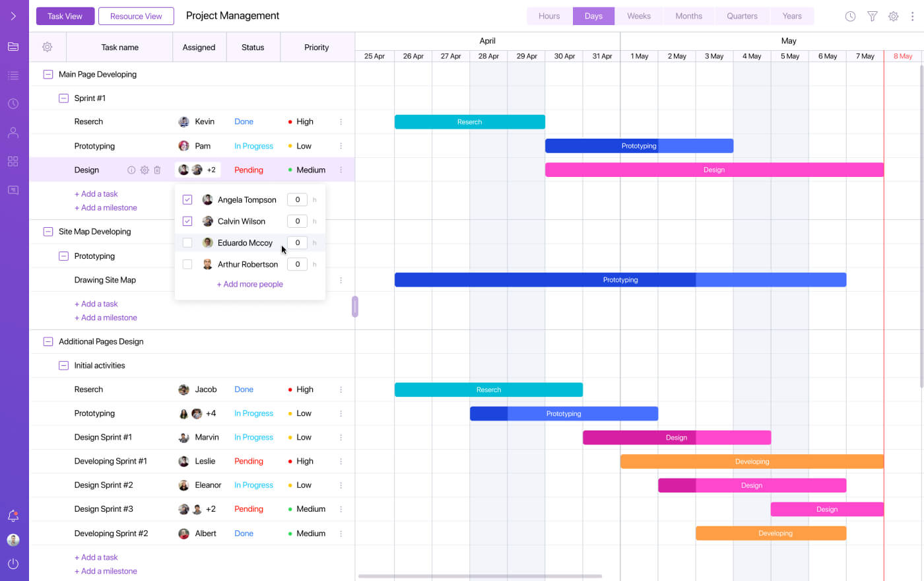Open the task list settings gear above Task name

point(46,47)
